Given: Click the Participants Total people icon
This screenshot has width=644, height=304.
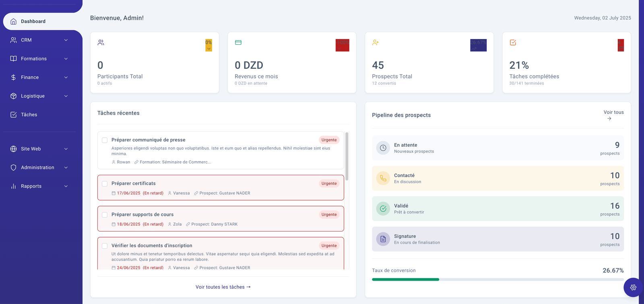Looking at the screenshot, I should click(101, 43).
